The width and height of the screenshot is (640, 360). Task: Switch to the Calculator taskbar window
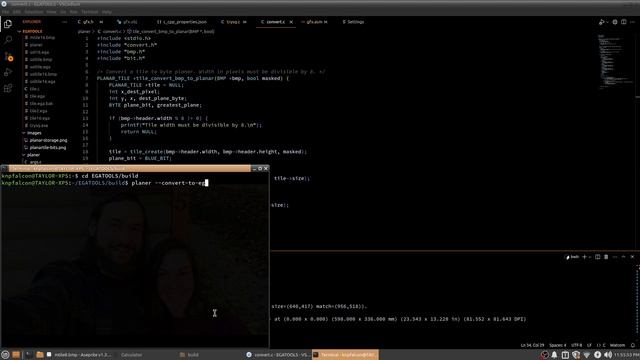[x=131, y=355]
